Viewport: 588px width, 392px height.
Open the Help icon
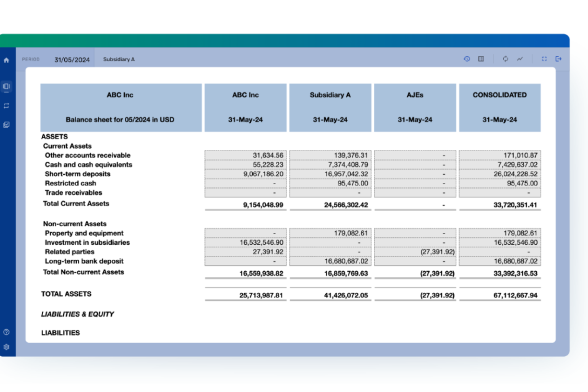click(6, 332)
